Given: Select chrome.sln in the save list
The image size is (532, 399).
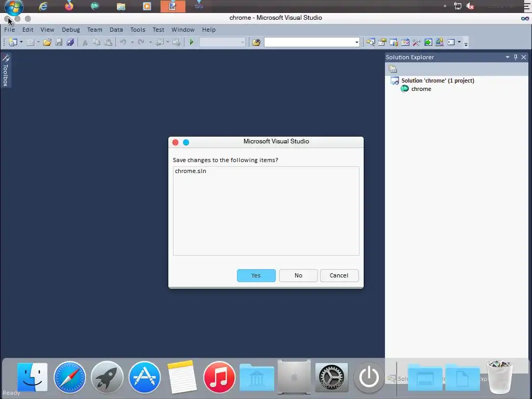Looking at the screenshot, I should tap(191, 171).
